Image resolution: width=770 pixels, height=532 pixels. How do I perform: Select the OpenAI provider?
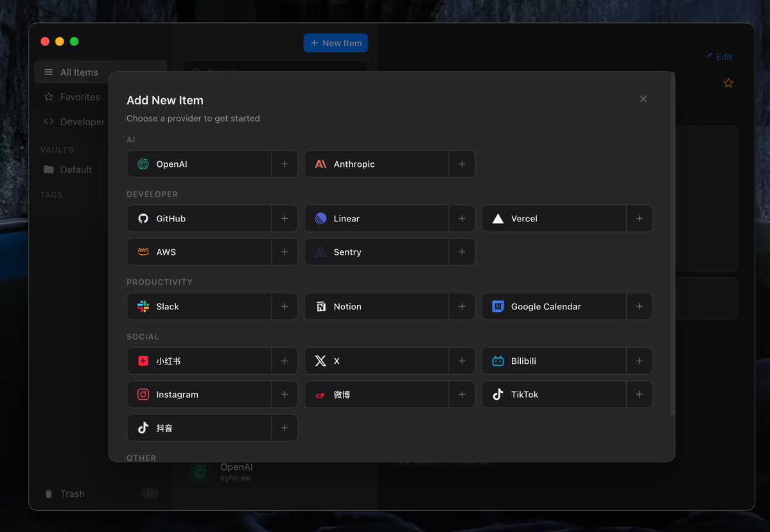(x=199, y=164)
